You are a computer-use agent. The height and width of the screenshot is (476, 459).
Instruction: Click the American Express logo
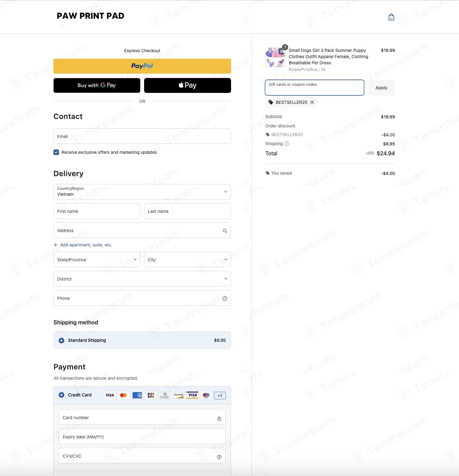tap(137, 395)
